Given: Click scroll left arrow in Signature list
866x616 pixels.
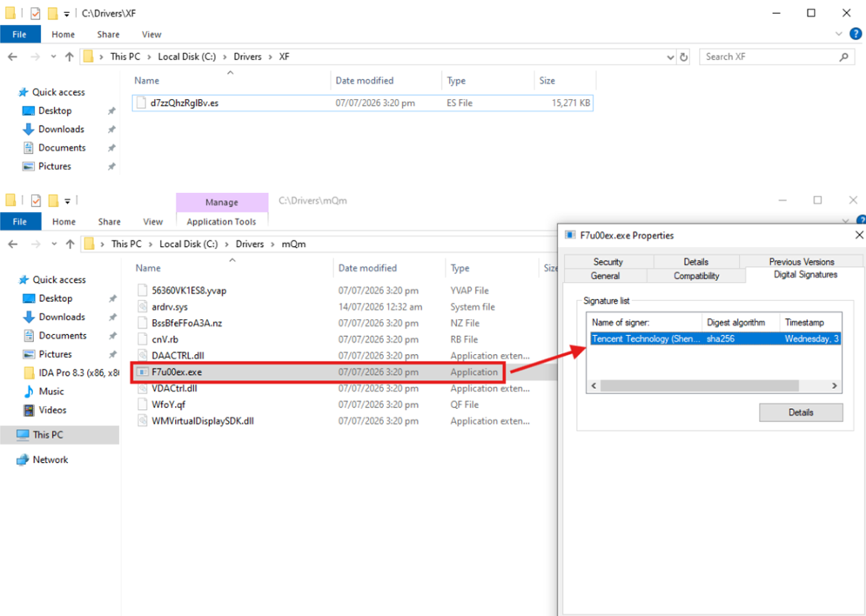Looking at the screenshot, I should pyautogui.click(x=594, y=385).
